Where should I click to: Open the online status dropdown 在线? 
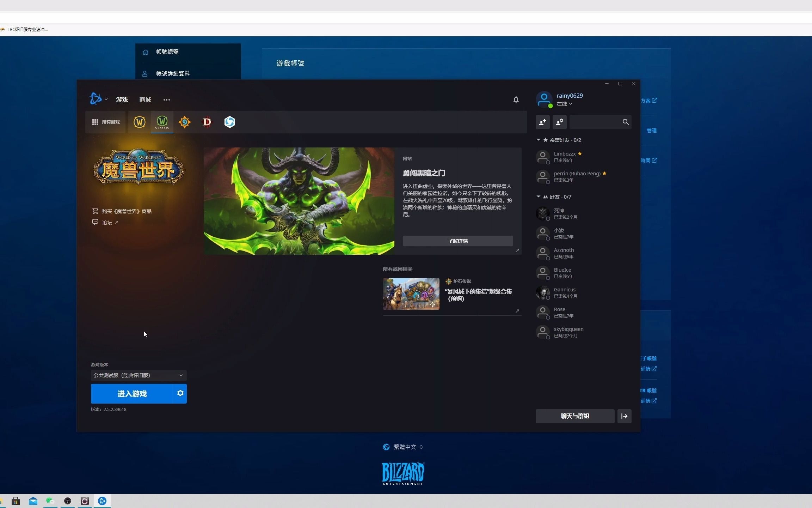click(564, 104)
